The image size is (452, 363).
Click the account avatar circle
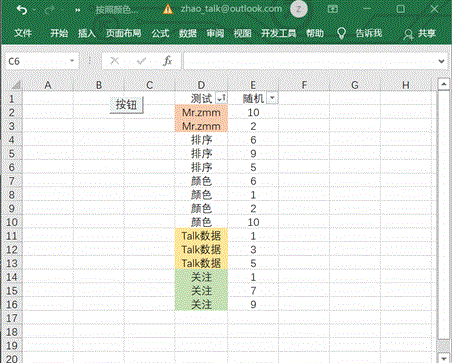tap(298, 9)
